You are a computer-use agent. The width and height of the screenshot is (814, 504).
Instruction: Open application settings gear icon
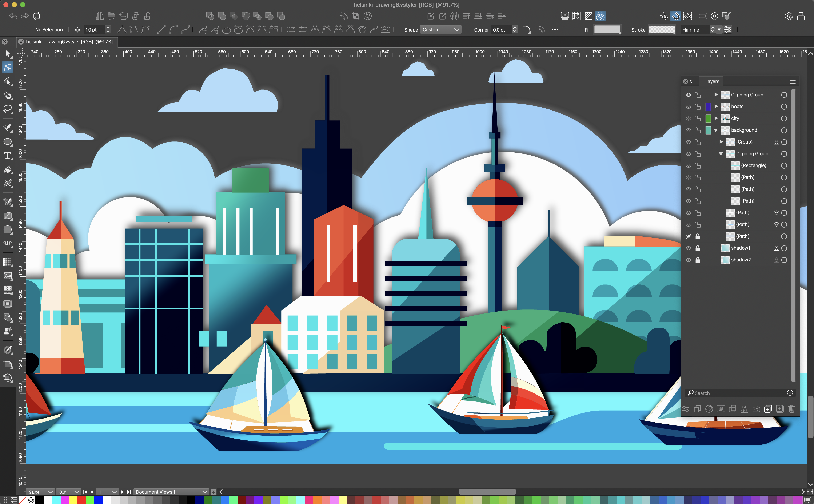click(x=789, y=16)
